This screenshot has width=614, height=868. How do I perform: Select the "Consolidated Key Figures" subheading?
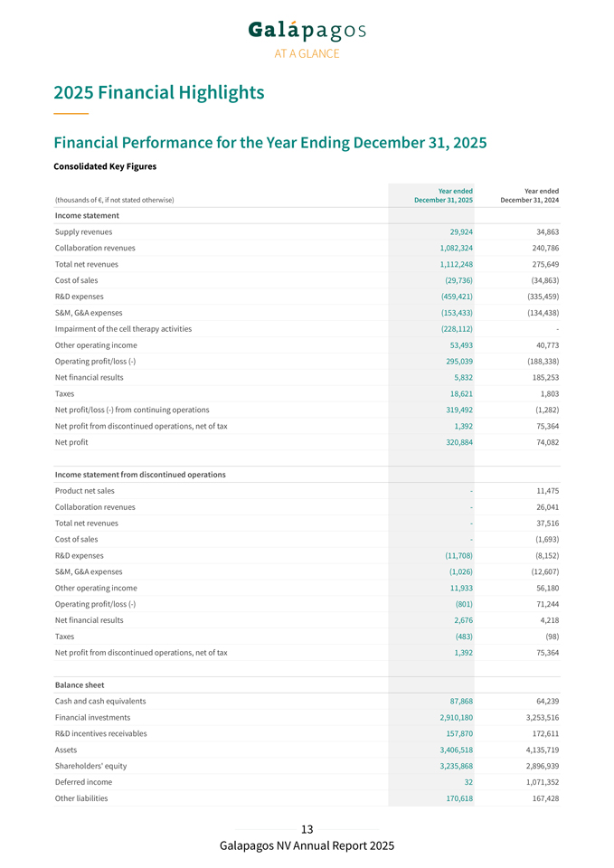(105, 166)
